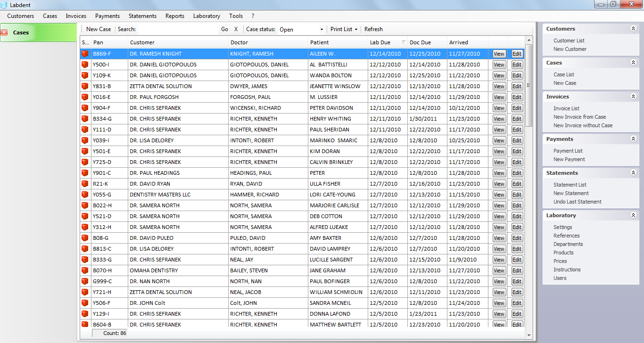Click the red case icon for Y501-E
This screenshot has height=343, width=644.
pos(85,151)
